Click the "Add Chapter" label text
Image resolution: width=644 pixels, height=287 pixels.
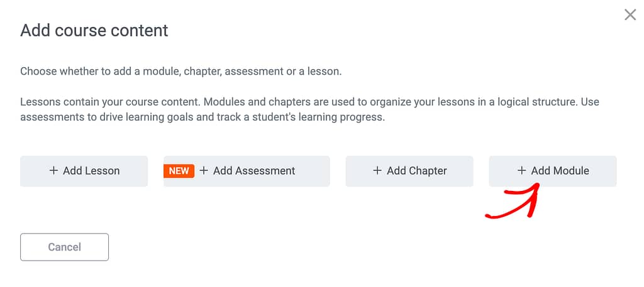[416, 171]
